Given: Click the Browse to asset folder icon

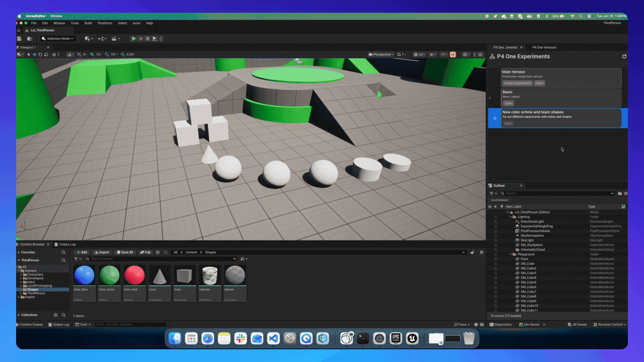Looking at the screenshot, I should click(30, 39).
